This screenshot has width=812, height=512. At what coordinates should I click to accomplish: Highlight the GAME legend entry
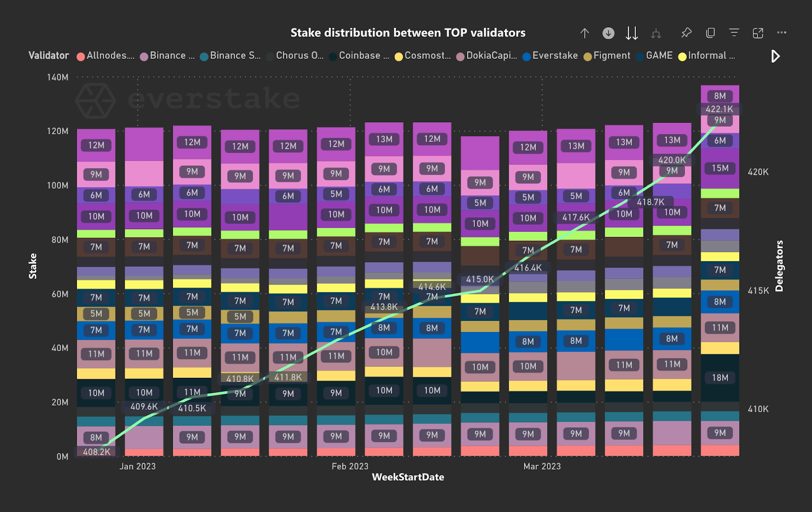click(x=654, y=56)
